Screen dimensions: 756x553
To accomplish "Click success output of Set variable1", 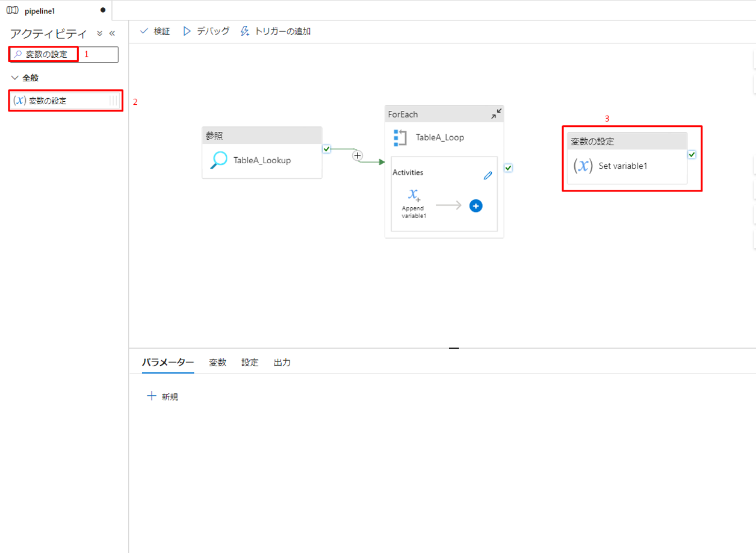I will (x=692, y=155).
